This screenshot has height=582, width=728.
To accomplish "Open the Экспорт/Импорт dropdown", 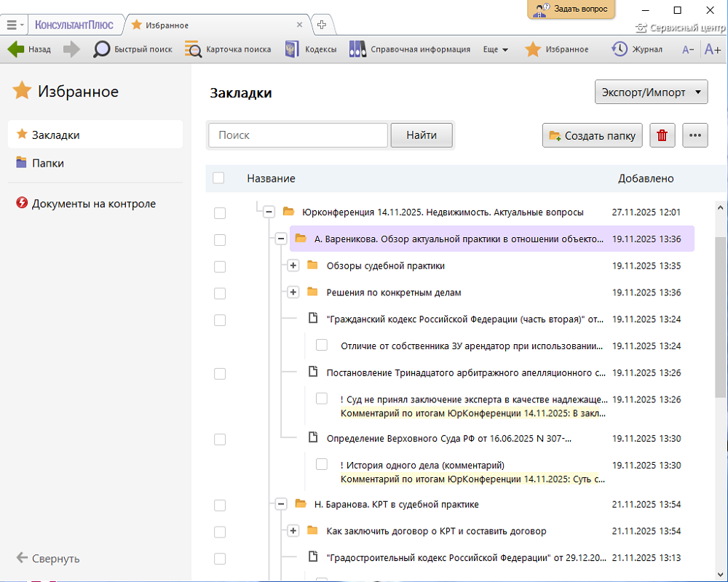I will tap(652, 92).
